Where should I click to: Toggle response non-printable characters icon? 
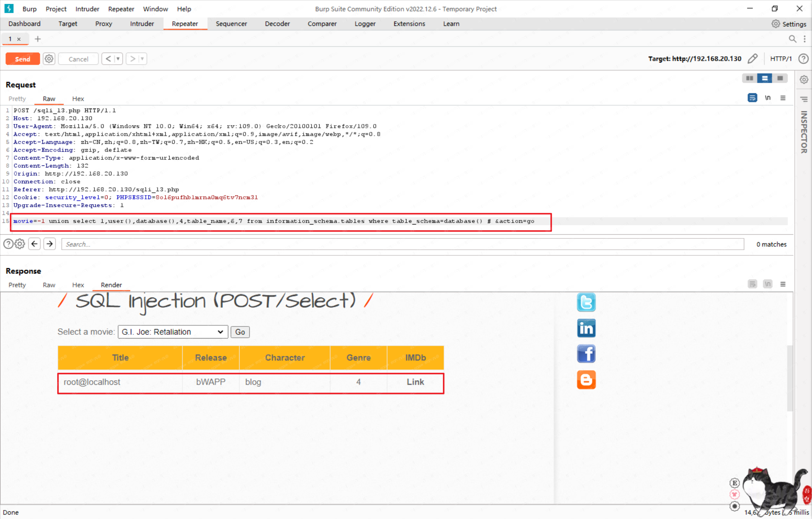tap(768, 284)
